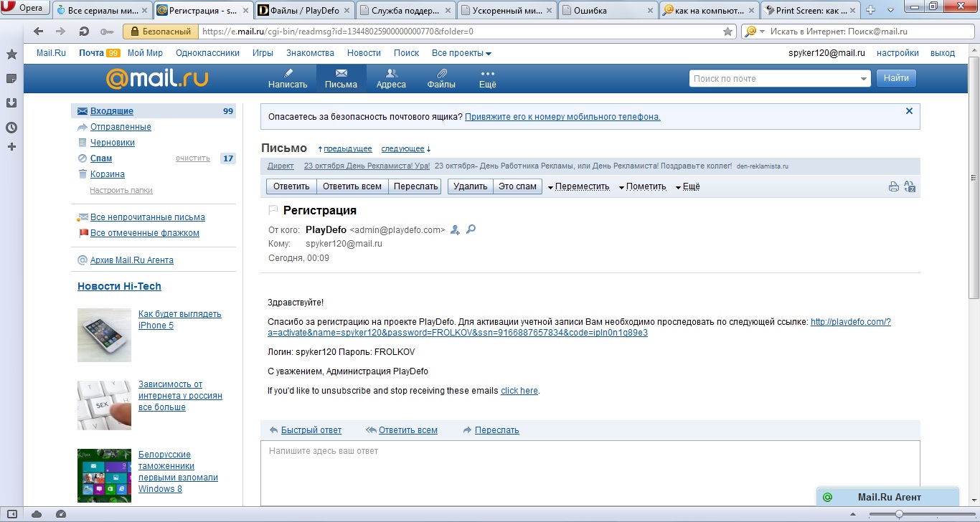The width and height of the screenshot is (980, 522).
Task: Open Отправленные sent folder
Action: (x=121, y=127)
